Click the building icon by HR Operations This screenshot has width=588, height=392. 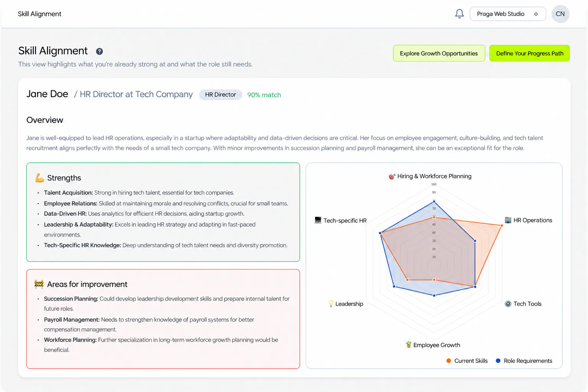tap(508, 220)
